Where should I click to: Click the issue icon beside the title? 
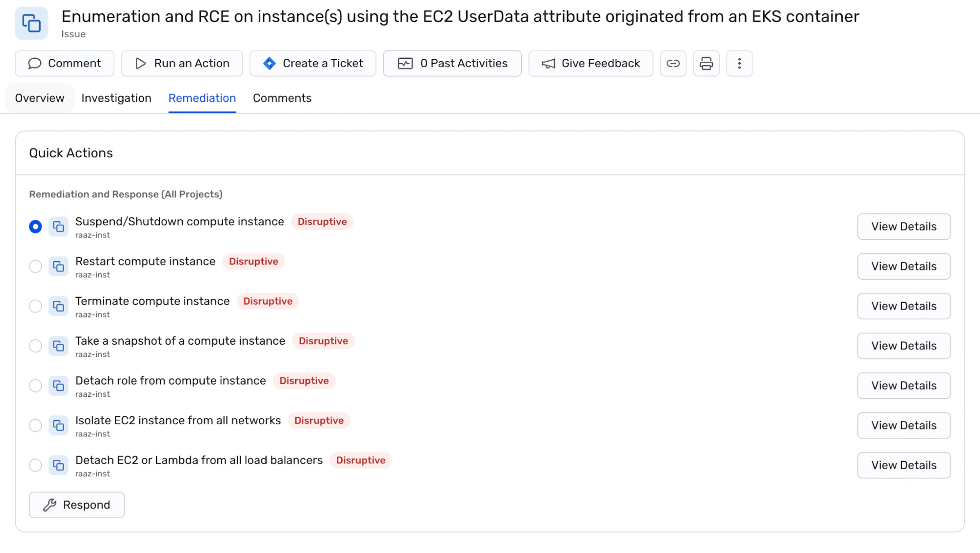(x=31, y=23)
